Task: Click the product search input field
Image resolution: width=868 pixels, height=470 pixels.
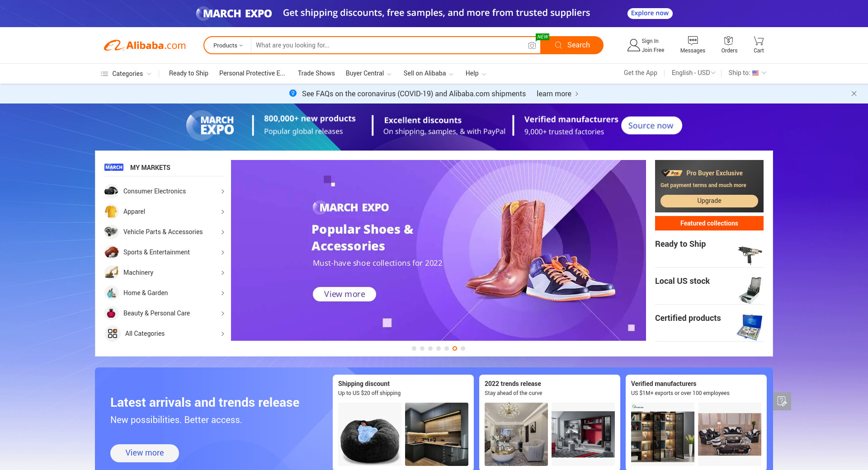Action: pos(390,45)
